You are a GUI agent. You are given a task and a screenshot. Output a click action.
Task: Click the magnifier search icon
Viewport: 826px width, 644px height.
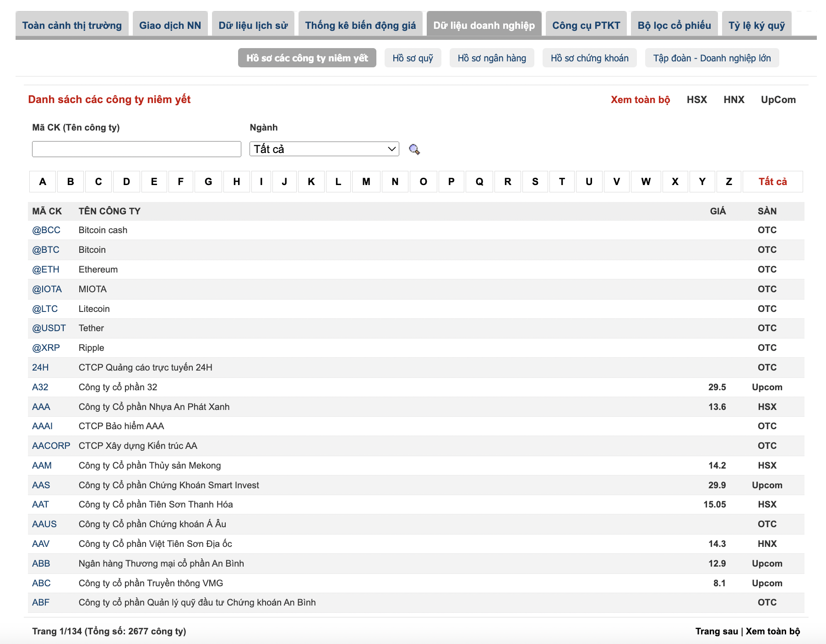pos(414,149)
